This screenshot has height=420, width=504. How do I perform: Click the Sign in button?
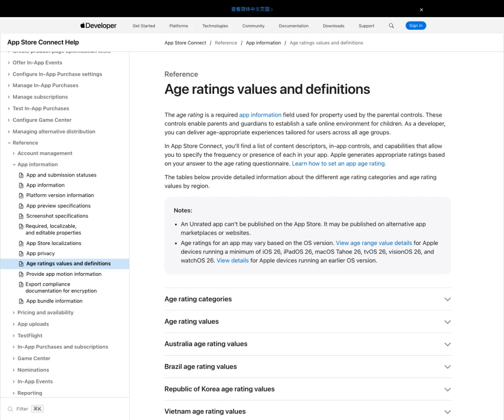(416, 26)
